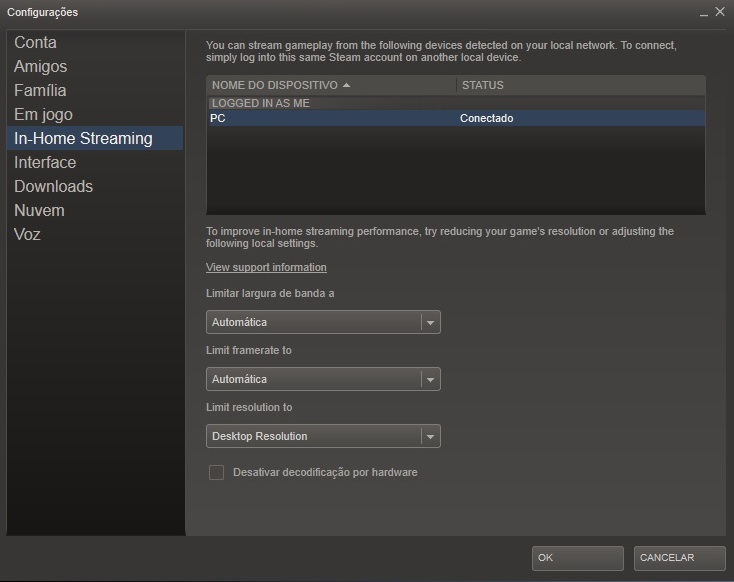Open the Desktop Resolution dropdown

[323, 436]
